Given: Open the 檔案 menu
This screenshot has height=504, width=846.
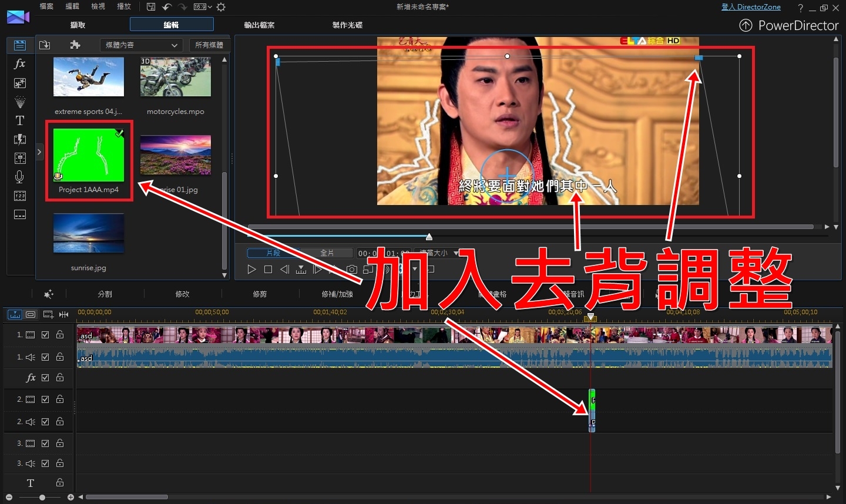Looking at the screenshot, I should (x=46, y=6).
